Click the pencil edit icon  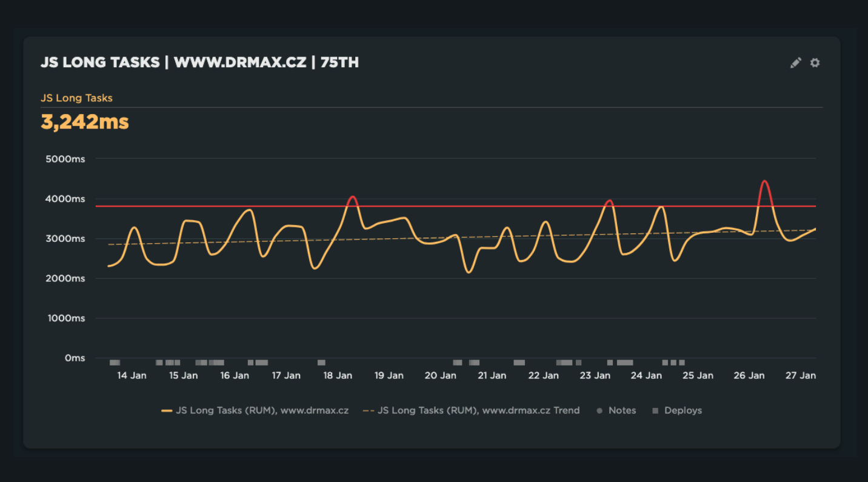coord(795,63)
